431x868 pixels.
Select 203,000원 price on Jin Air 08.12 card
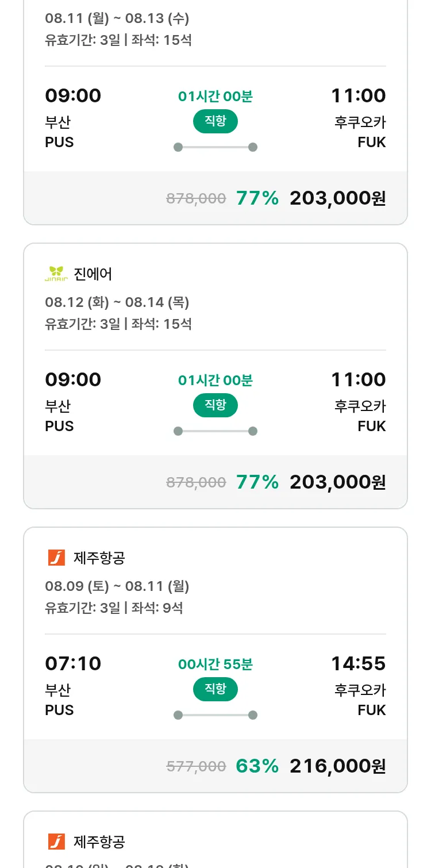coord(337,482)
